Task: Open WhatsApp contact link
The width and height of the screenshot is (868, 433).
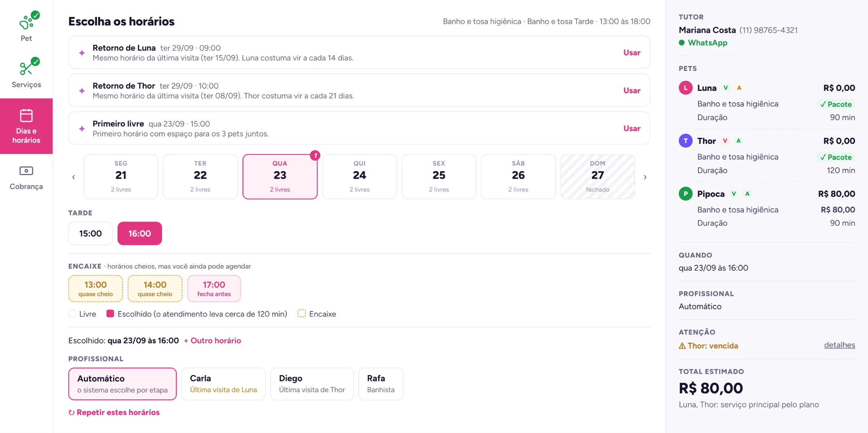Action: (x=707, y=43)
